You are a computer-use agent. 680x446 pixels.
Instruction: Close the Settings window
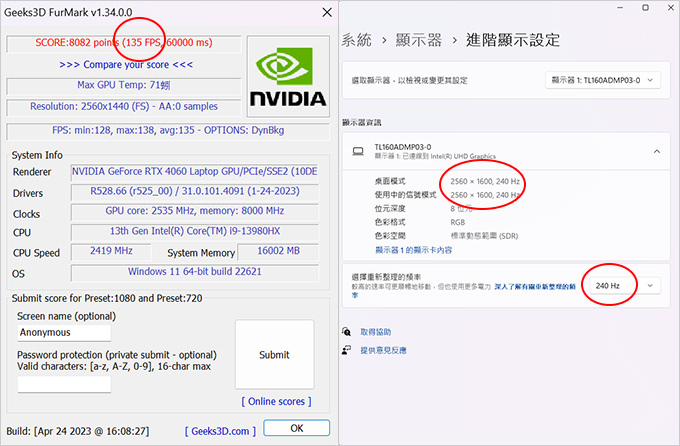pos(670,7)
